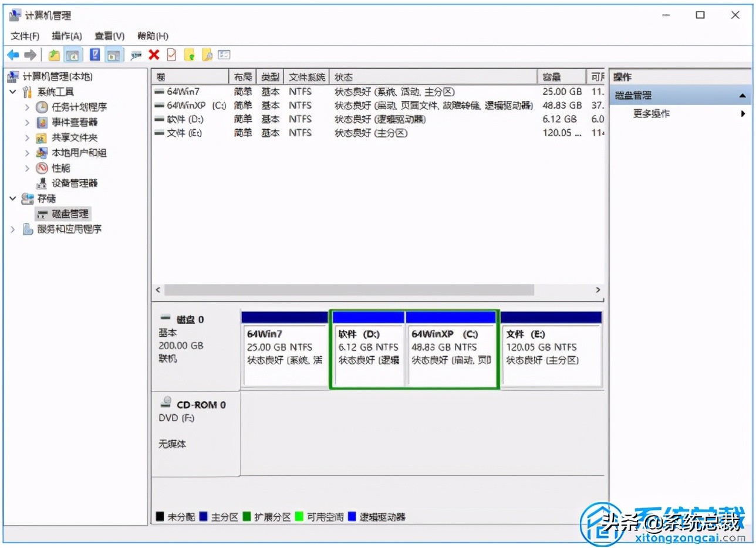Screen dimensions: 756x548
Task: Click the blue Help question-mark toolbar icon
Action: 95,55
